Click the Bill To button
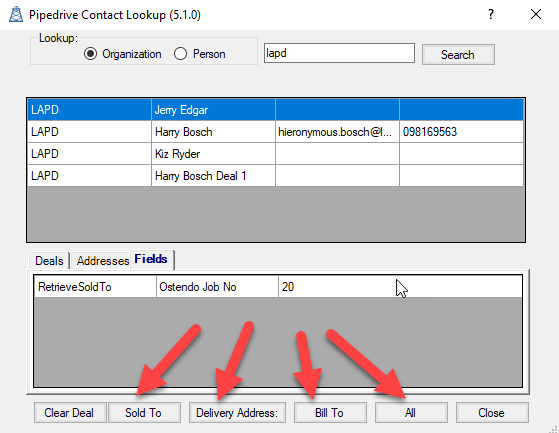Image resolution: width=559 pixels, height=433 pixels. tap(330, 413)
